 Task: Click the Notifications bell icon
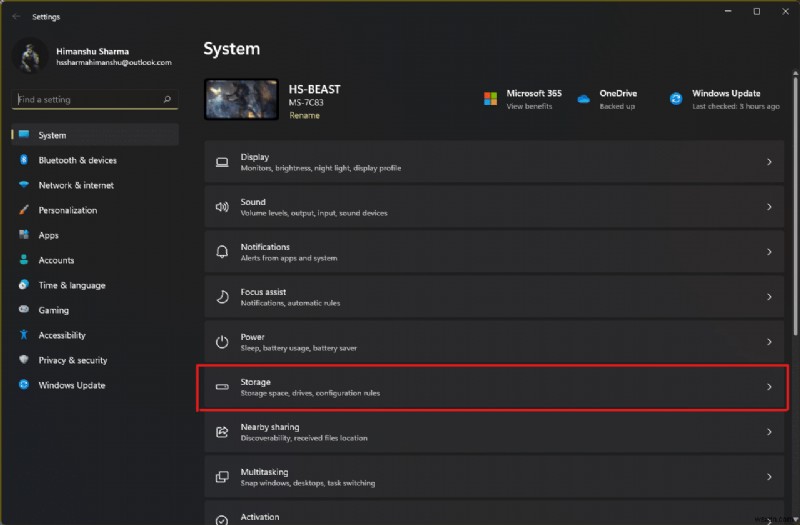[x=222, y=252]
